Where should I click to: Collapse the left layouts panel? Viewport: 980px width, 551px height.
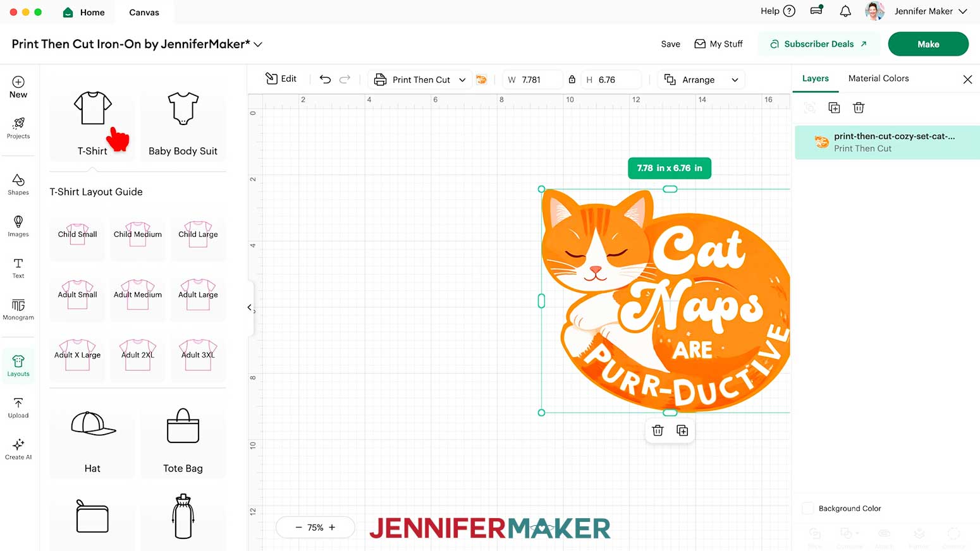(250, 308)
